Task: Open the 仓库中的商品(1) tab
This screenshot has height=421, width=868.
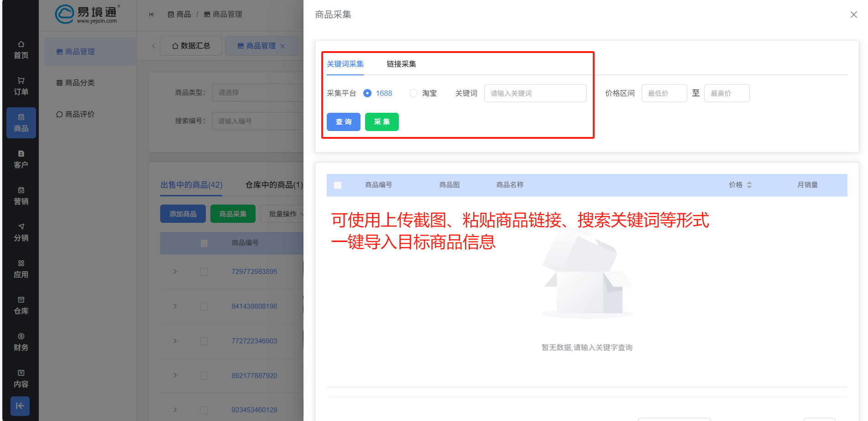Action: click(x=275, y=184)
